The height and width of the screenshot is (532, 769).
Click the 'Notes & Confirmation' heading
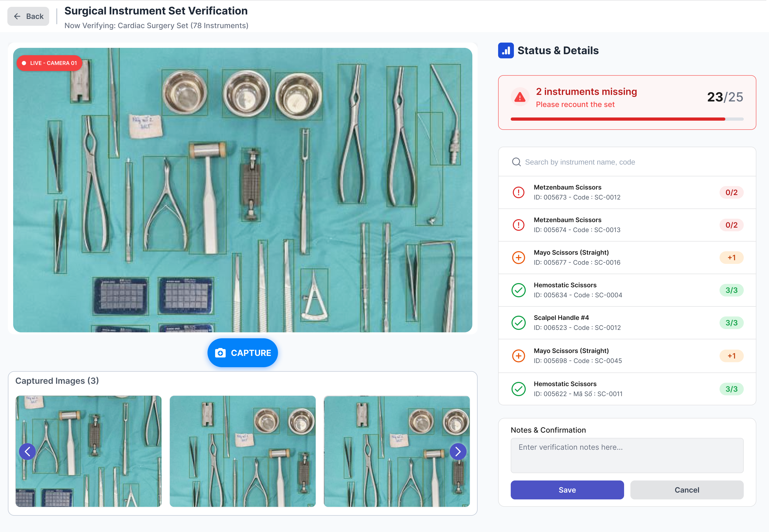click(x=548, y=430)
